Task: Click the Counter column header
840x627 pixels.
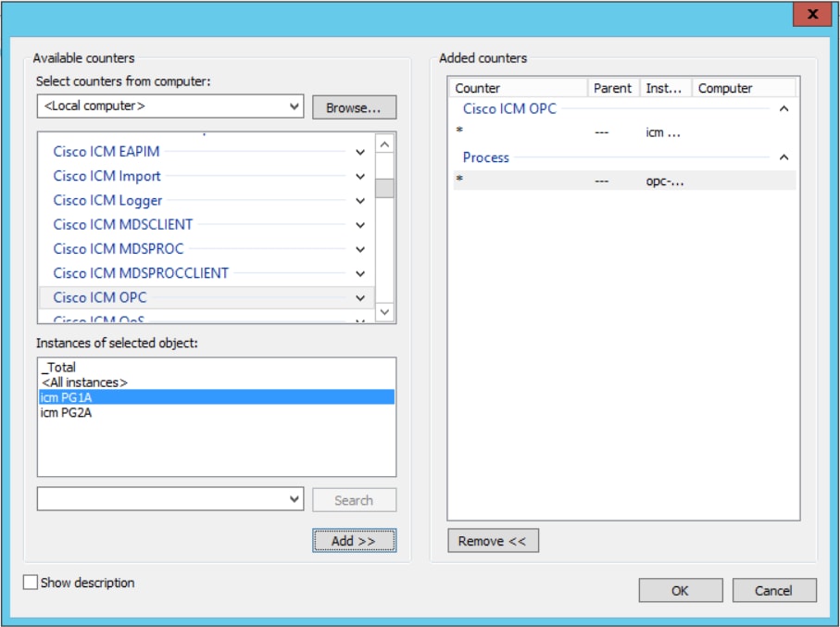Action: [x=519, y=88]
